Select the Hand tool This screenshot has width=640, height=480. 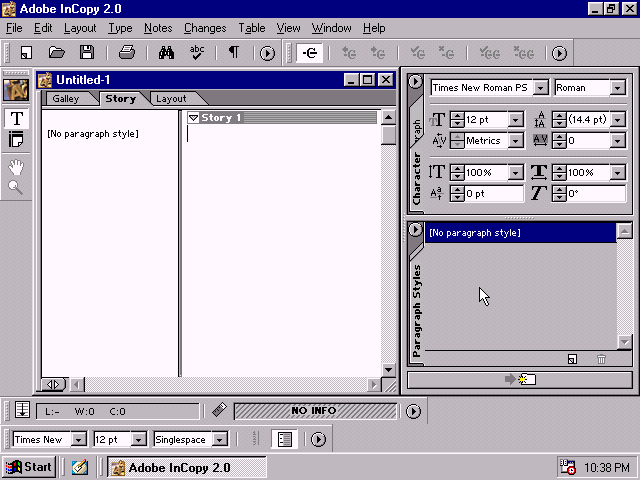coord(16,164)
